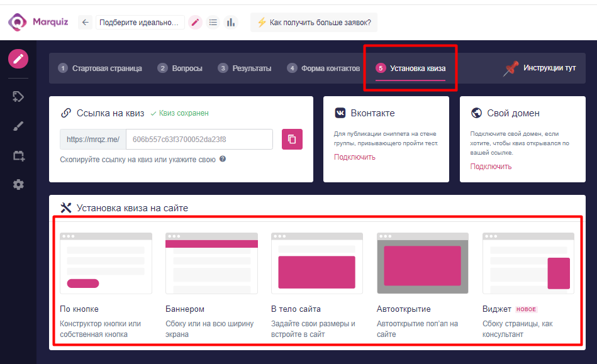Open the statistics bar chart icon
Image resolution: width=597 pixels, height=364 pixels.
point(231,23)
